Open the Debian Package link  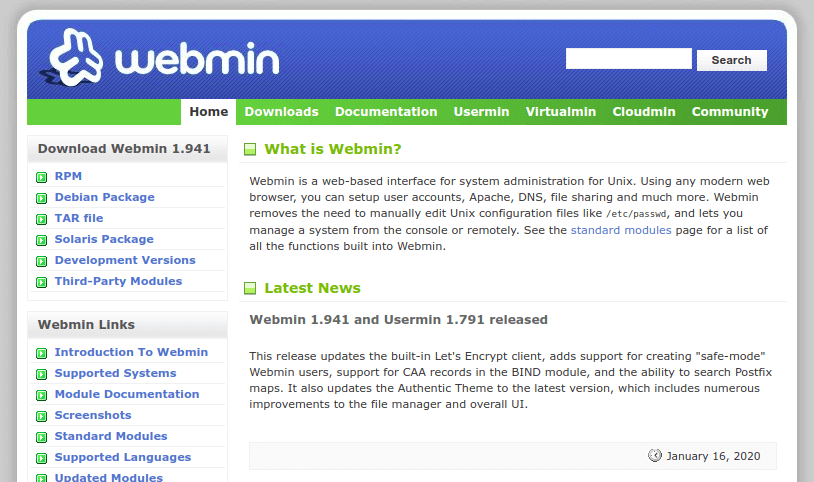pos(104,197)
